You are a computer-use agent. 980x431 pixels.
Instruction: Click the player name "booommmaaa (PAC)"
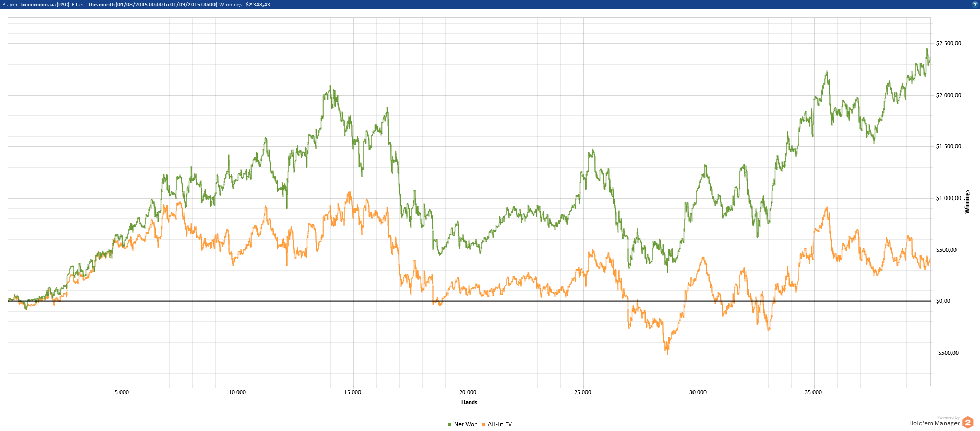click(45, 5)
